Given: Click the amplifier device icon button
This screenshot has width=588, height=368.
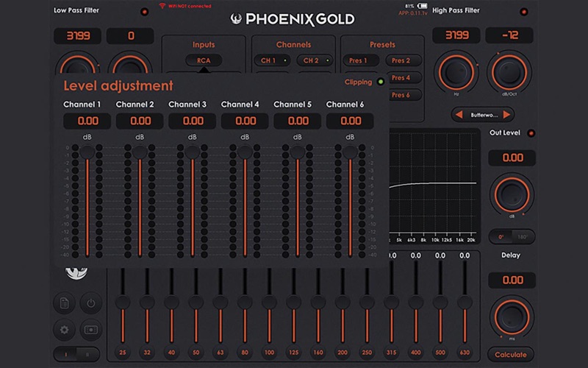Looking at the screenshot, I should 90,330.
